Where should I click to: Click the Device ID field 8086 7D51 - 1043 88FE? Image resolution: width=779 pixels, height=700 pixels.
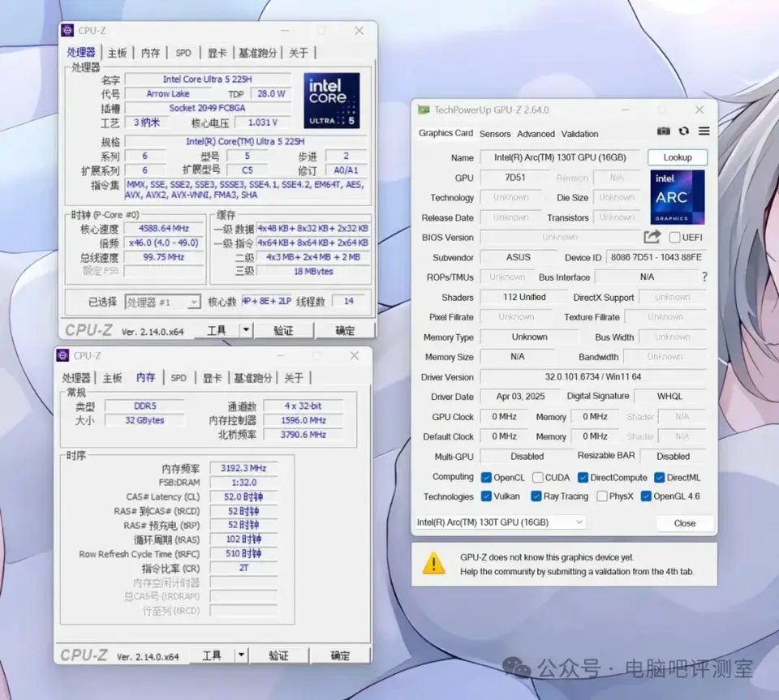coord(656,257)
